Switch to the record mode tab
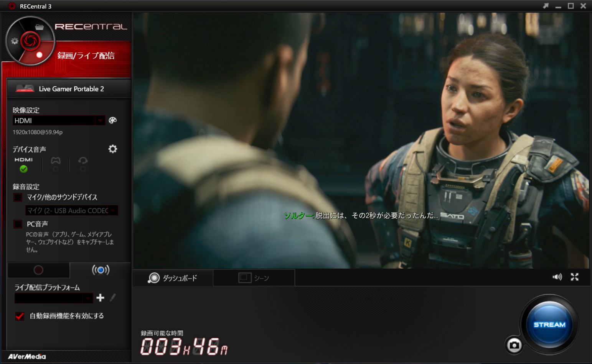592x364 pixels. [38, 270]
